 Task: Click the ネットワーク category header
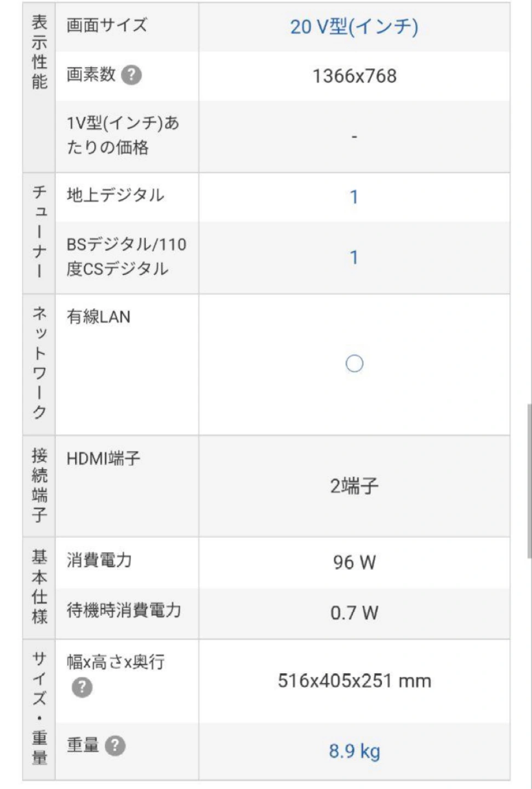(39, 364)
